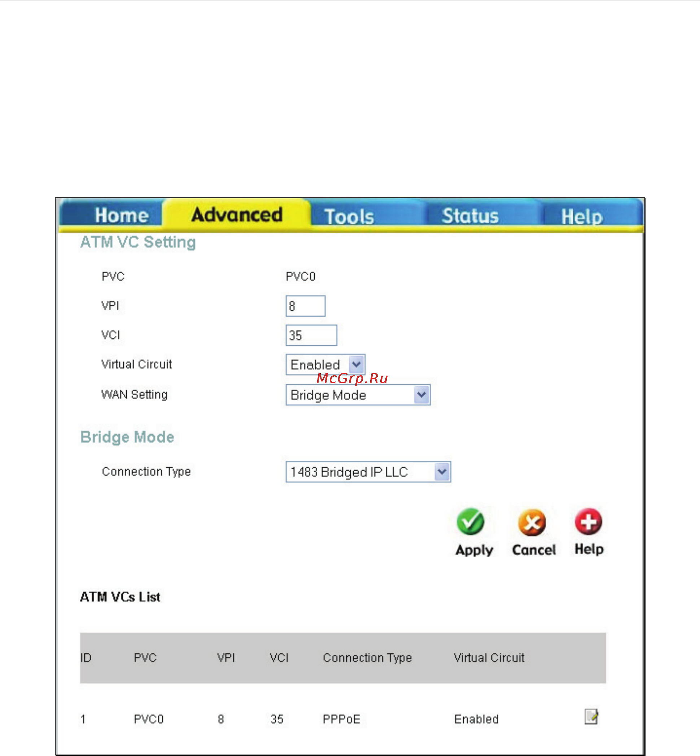Switch to the Home tab
This screenshot has height=756, width=700.
point(121,215)
